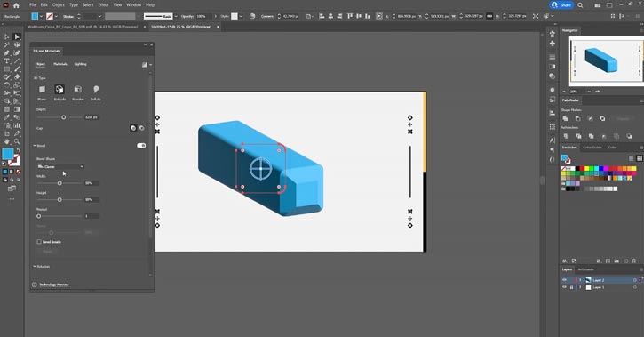This screenshot has width=644, height=337.
Task: Click the Share button
Action: coord(561,5)
